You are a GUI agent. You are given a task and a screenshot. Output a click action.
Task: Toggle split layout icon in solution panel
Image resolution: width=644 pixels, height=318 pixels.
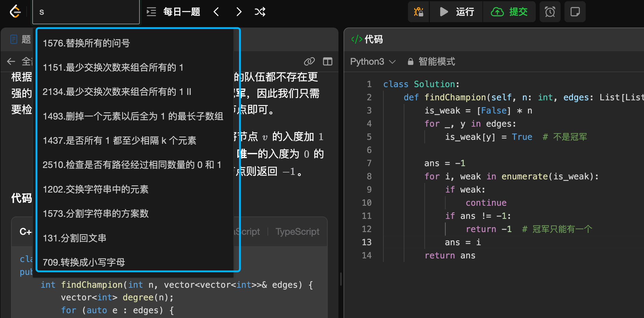pyautogui.click(x=328, y=61)
